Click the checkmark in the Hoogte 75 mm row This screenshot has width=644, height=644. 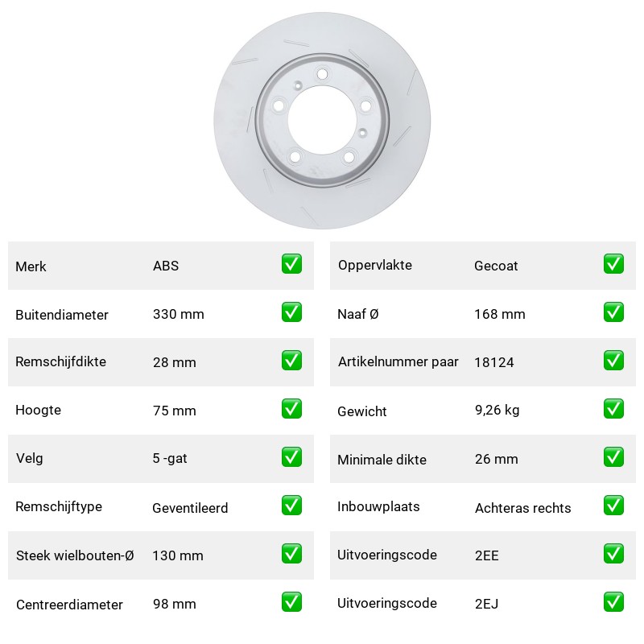click(x=291, y=409)
